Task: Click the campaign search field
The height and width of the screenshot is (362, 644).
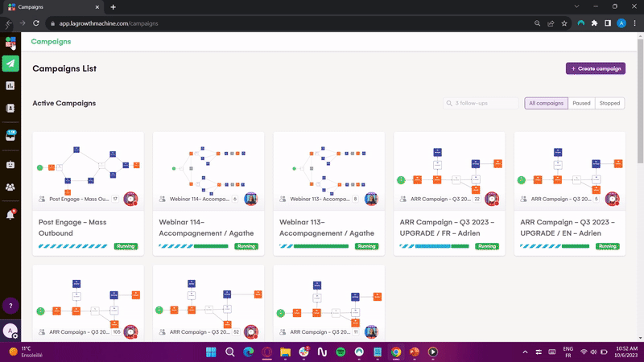Action: pyautogui.click(x=481, y=103)
